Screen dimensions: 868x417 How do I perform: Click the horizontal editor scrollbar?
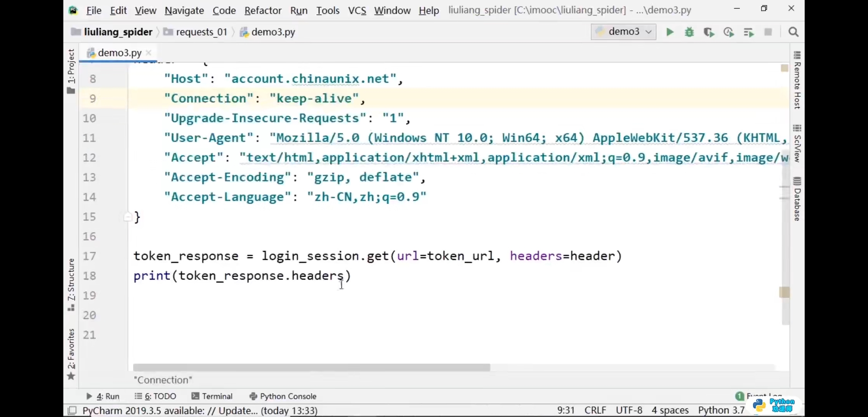pyautogui.click(x=311, y=368)
